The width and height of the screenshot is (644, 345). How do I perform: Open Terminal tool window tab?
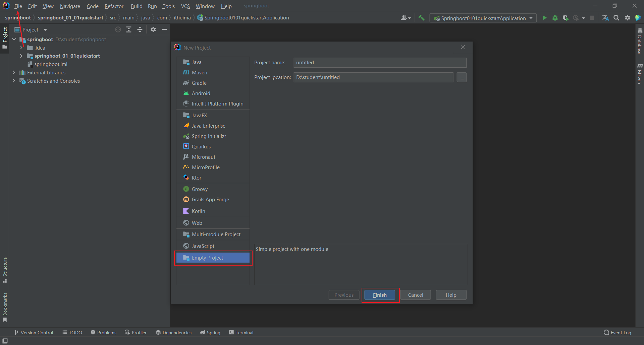tap(241, 333)
